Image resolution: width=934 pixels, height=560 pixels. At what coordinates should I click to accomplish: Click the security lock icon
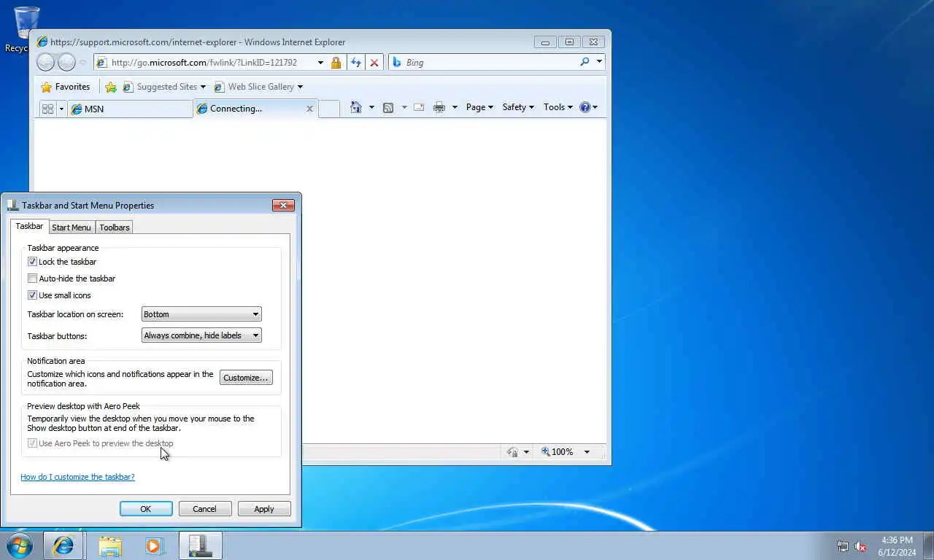336,63
